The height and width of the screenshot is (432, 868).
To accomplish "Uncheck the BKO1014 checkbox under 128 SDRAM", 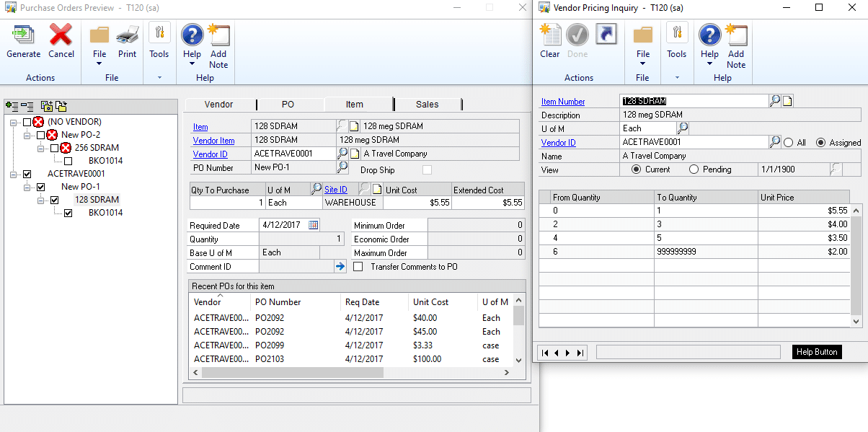I will click(x=69, y=213).
